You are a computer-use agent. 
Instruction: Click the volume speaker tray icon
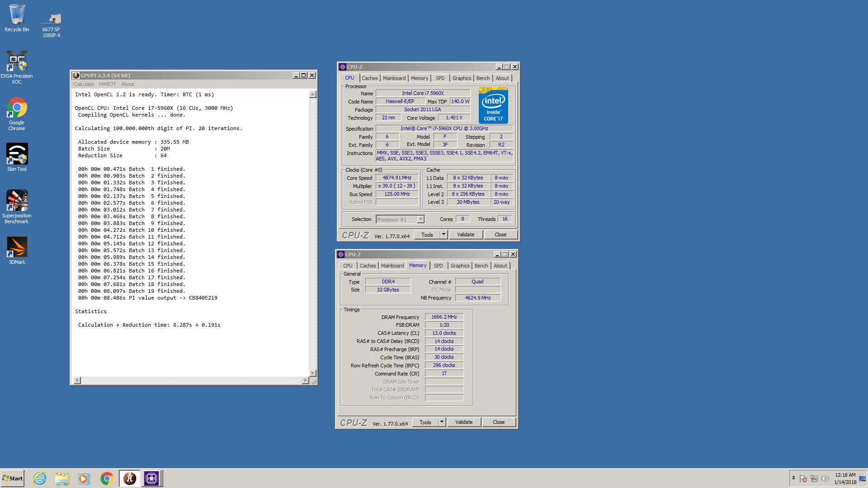click(x=825, y=479)
